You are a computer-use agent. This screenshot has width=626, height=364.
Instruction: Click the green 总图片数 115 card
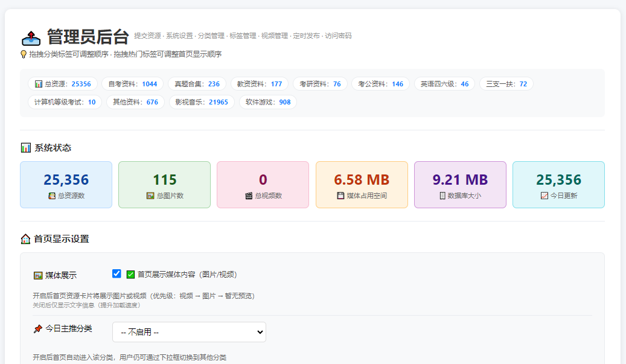click(164, 185)
